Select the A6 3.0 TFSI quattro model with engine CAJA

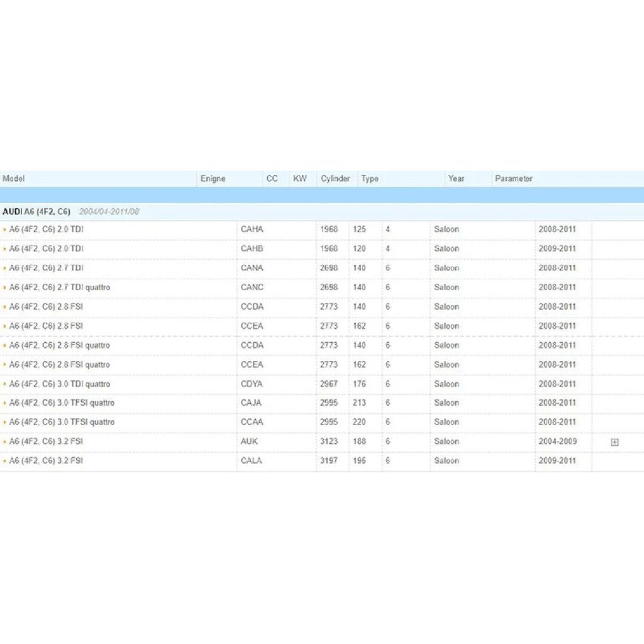tap(62, 403)
